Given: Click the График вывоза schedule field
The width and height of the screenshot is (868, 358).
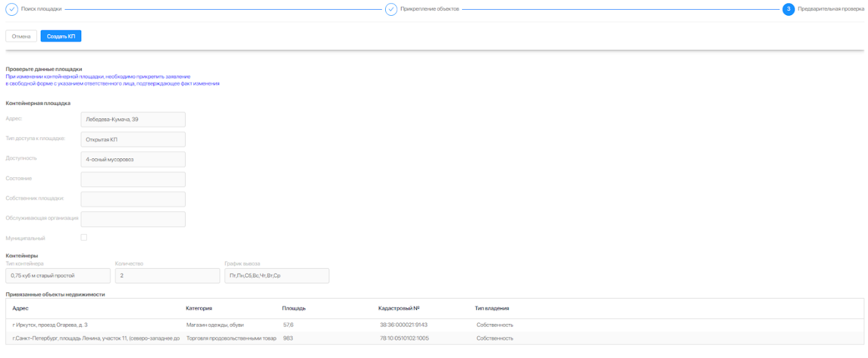Looking at the screenshot, I should coord(276,275).
